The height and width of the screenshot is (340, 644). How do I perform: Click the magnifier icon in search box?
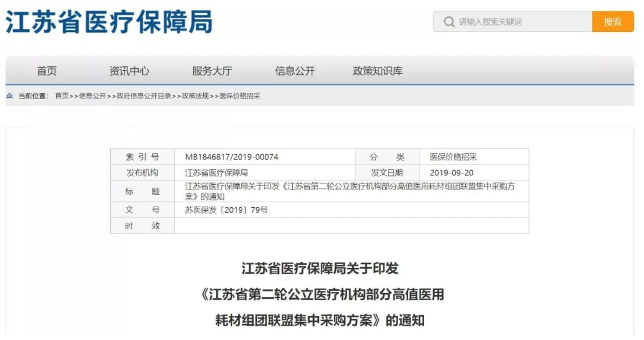coord(448,22)
